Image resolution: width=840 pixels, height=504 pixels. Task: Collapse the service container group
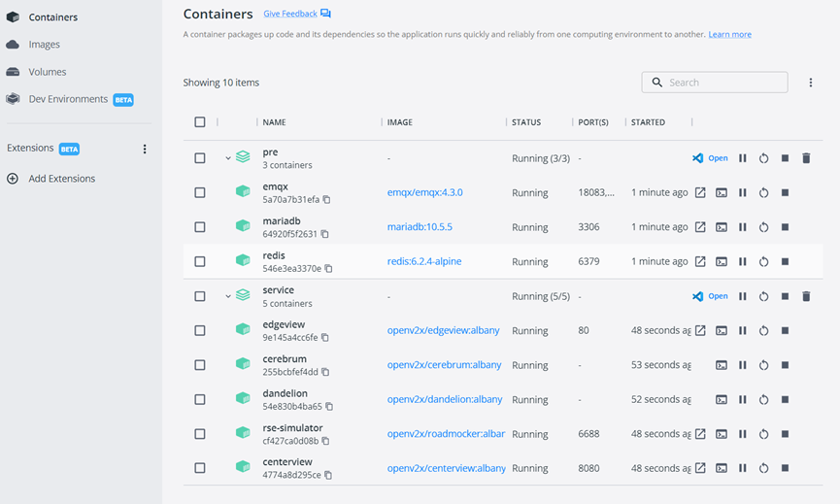pyautogui.click(x=228, y=296)
